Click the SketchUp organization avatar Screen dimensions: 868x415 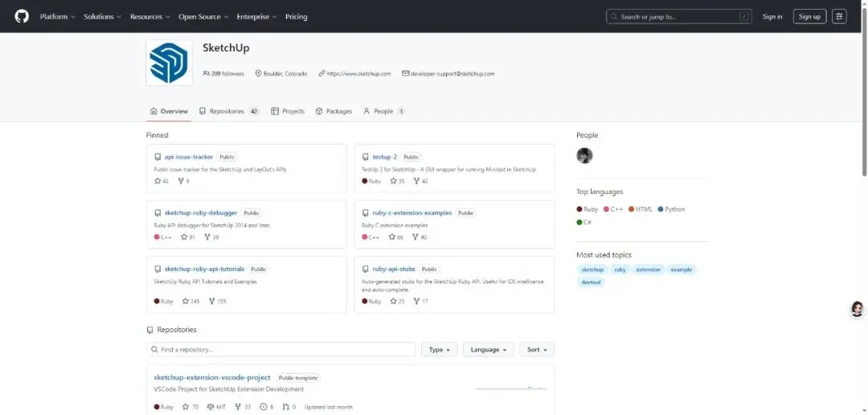click(x=169, y=63)
